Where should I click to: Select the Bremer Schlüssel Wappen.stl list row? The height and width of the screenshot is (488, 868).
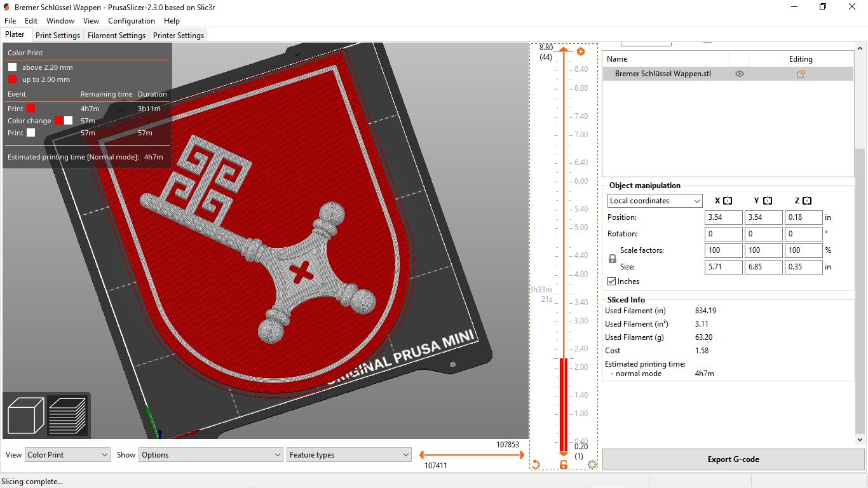coord(663,74)
